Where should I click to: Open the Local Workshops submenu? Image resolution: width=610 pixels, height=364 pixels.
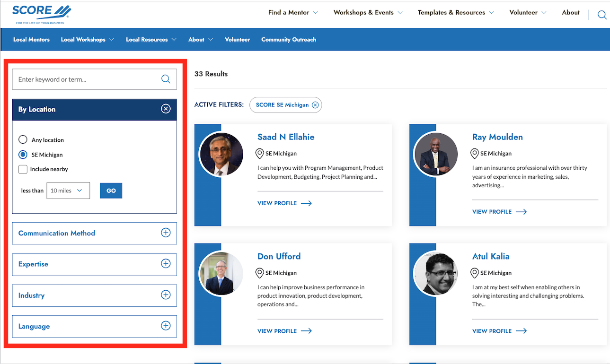(x=87, y=40)
